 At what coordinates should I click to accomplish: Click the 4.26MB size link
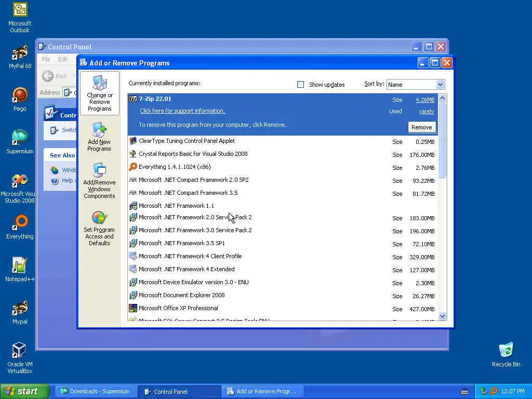click(x=425, y=100)
